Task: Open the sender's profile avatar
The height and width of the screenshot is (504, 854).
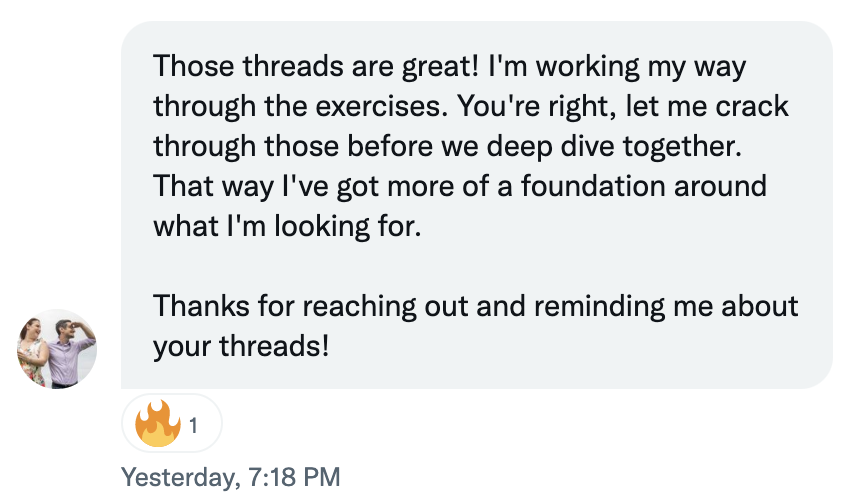Action: [x=57, y=349]
